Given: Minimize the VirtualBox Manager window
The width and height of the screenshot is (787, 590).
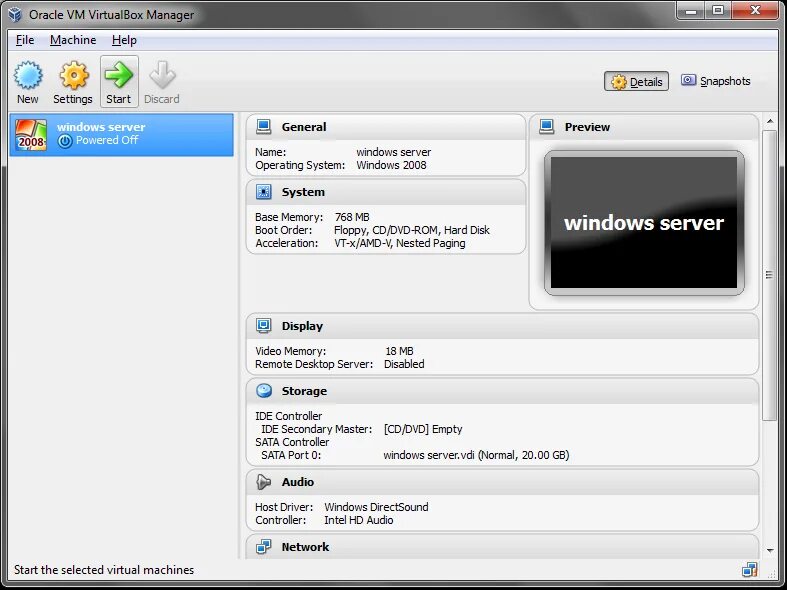Looking at the screenshot, I should coord(691,10).
